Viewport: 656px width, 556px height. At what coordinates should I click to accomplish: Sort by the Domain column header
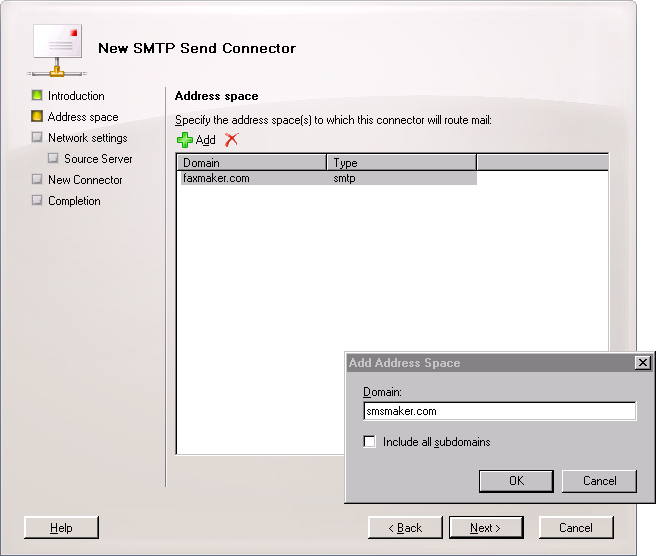252,162
